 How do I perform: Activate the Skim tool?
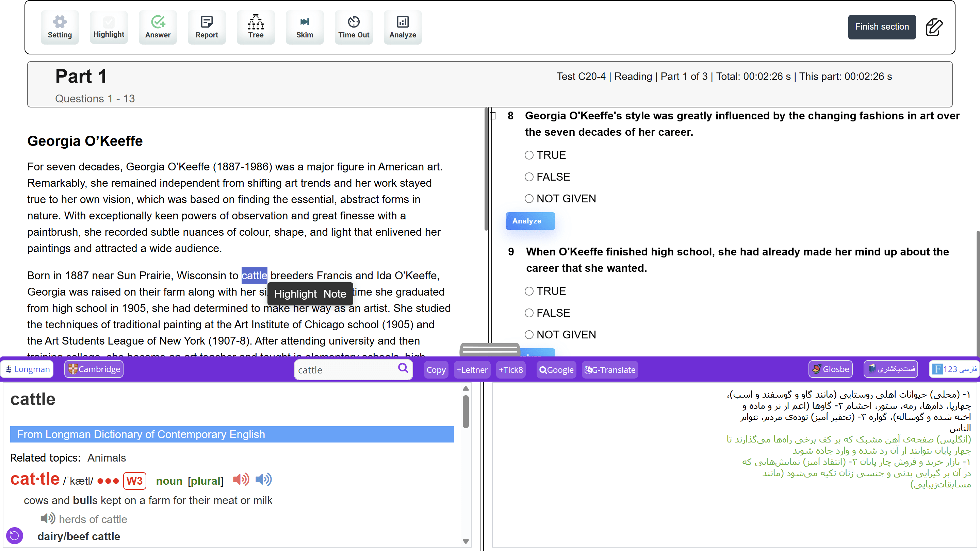[x=304, y=27]
